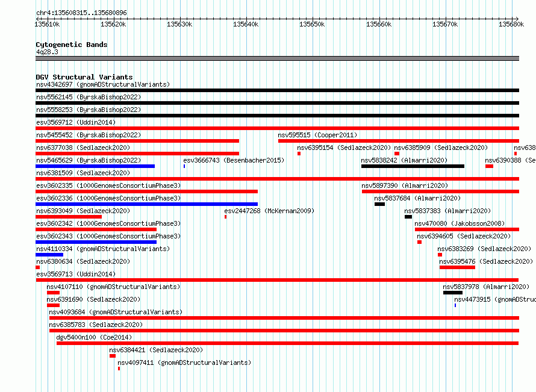This screenshot has width=536, height=392.
Task: Click esv3666743 (Besenbacher2015) label
Action: point(234,160)
